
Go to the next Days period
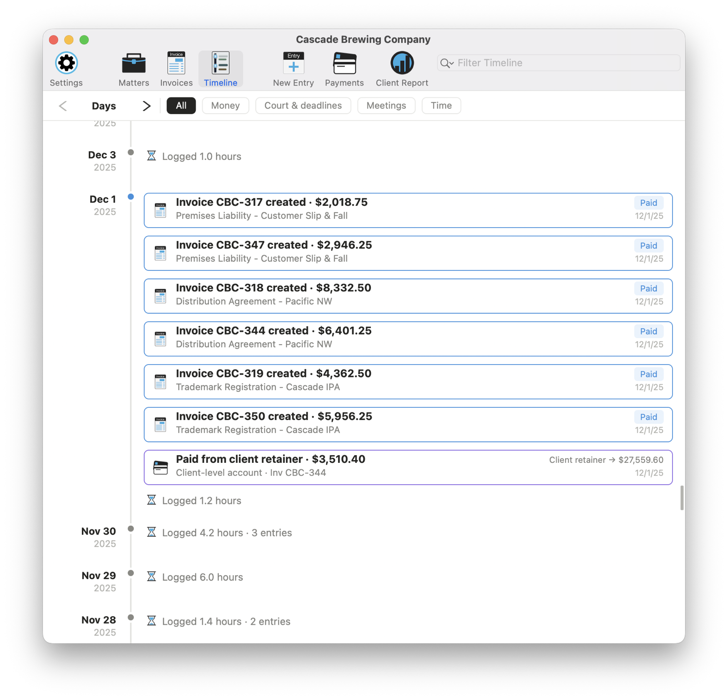(146, 106)
